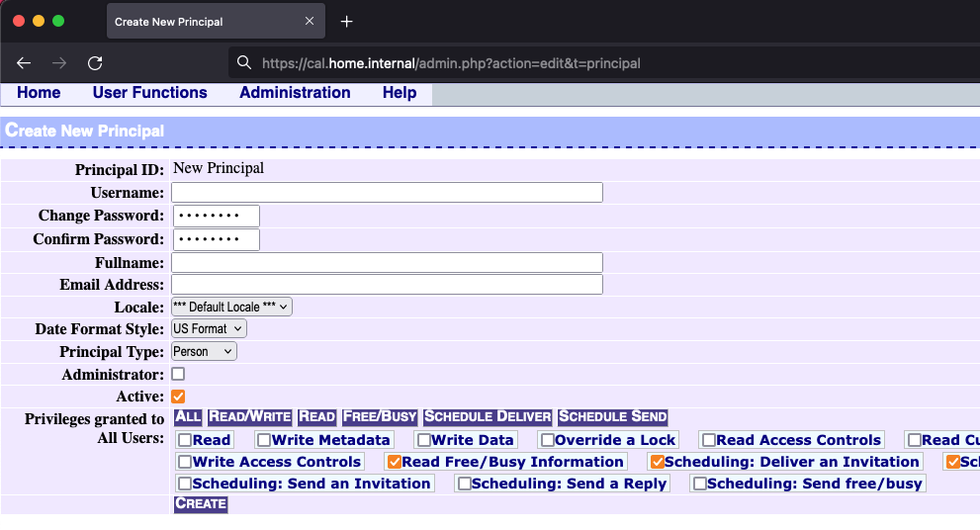Open a new browser tab
Screen dimensions: 980x530
[x=346, y=22]
